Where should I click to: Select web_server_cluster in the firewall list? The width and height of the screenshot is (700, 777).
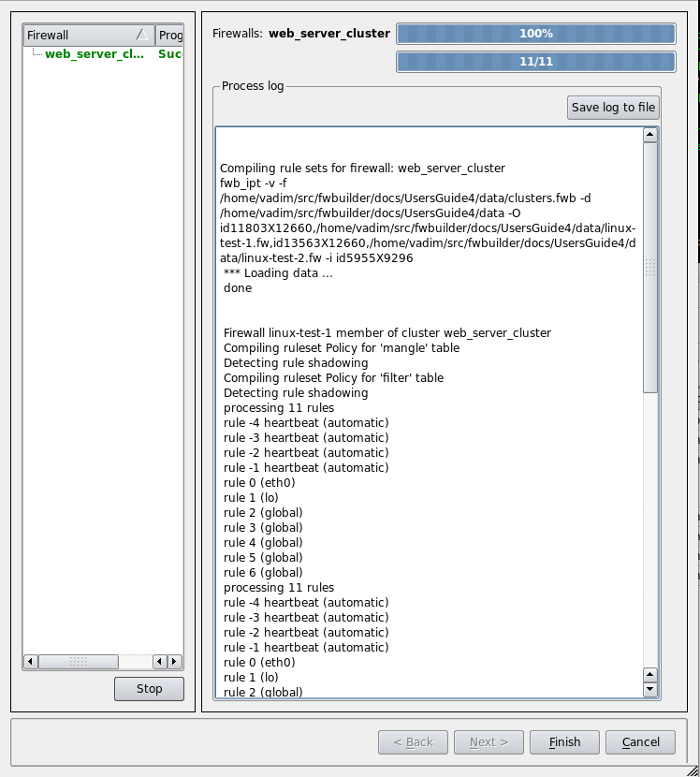(95, 53)
